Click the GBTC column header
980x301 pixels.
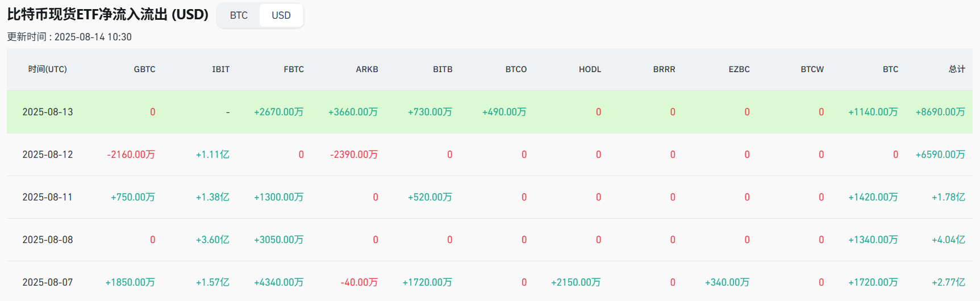144,69
